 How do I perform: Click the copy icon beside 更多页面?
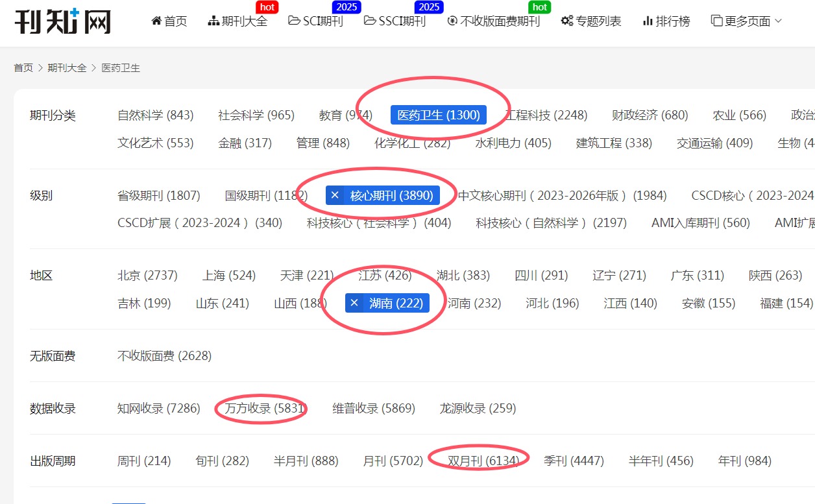click(717, 21)
